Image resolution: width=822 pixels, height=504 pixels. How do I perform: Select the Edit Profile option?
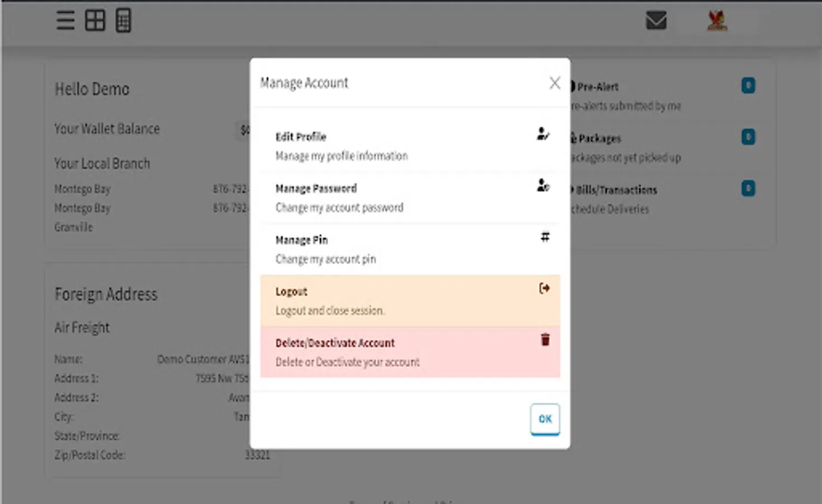click(x=342, y=145)
